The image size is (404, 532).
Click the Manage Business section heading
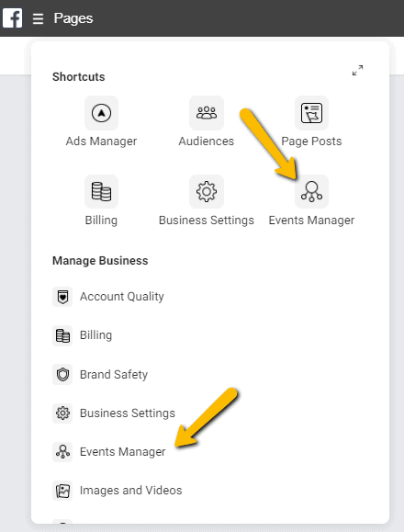coord(100,261)
